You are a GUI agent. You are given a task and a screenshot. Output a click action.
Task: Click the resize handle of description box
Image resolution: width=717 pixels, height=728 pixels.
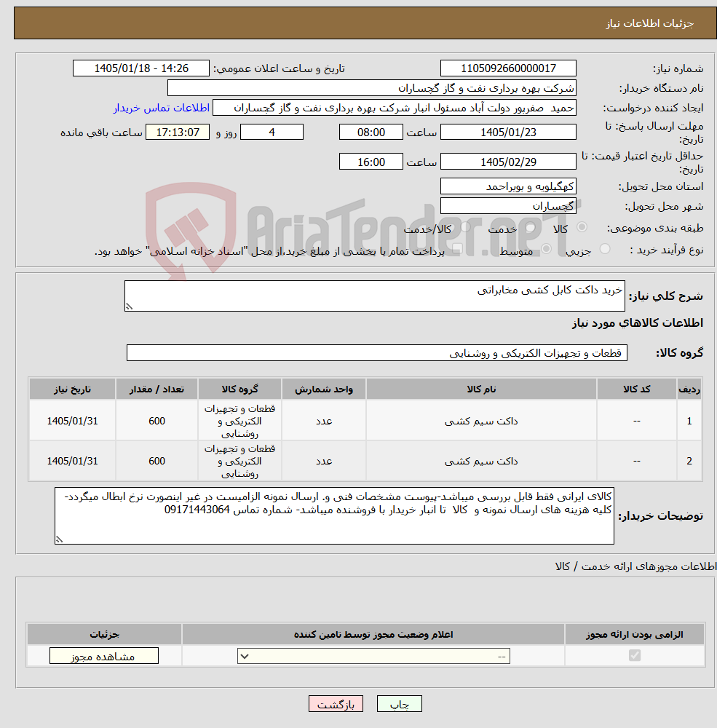click(x=129, y=307)
